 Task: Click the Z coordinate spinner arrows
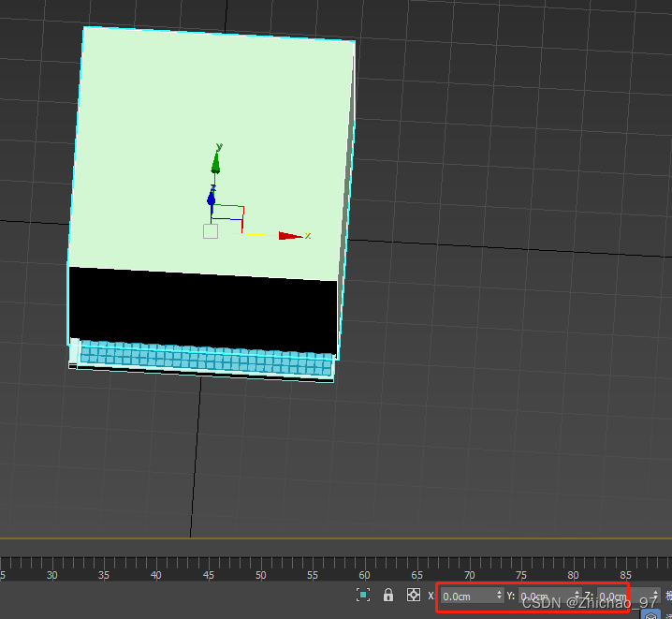655,596
